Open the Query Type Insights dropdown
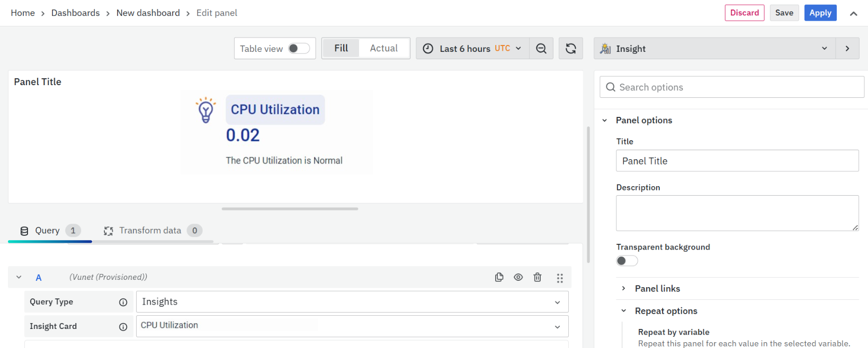The image size is (868, 348). coord(352,302)
